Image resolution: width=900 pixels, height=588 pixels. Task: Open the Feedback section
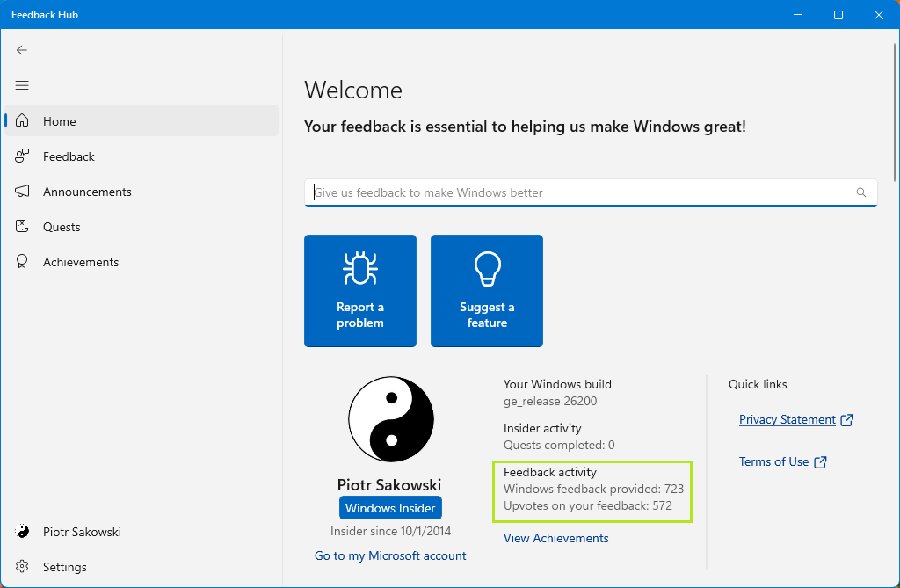click(x=69, y=156)
